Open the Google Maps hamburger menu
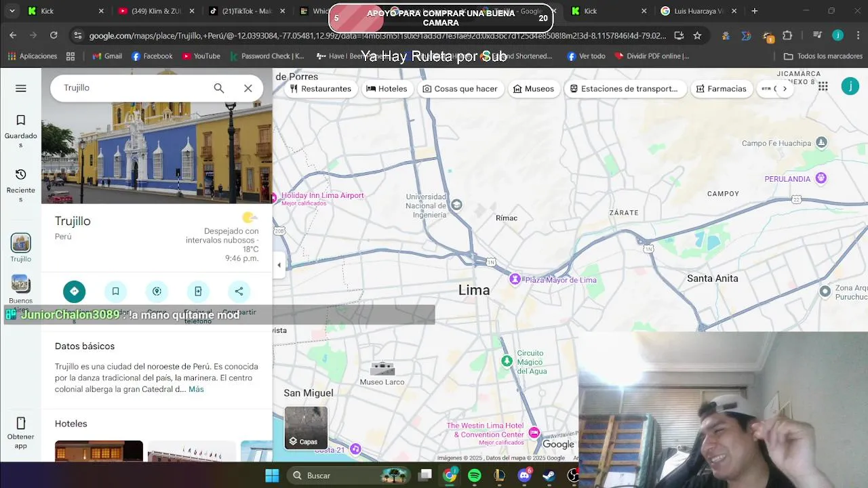868x488 pixels. pos(21,88)
